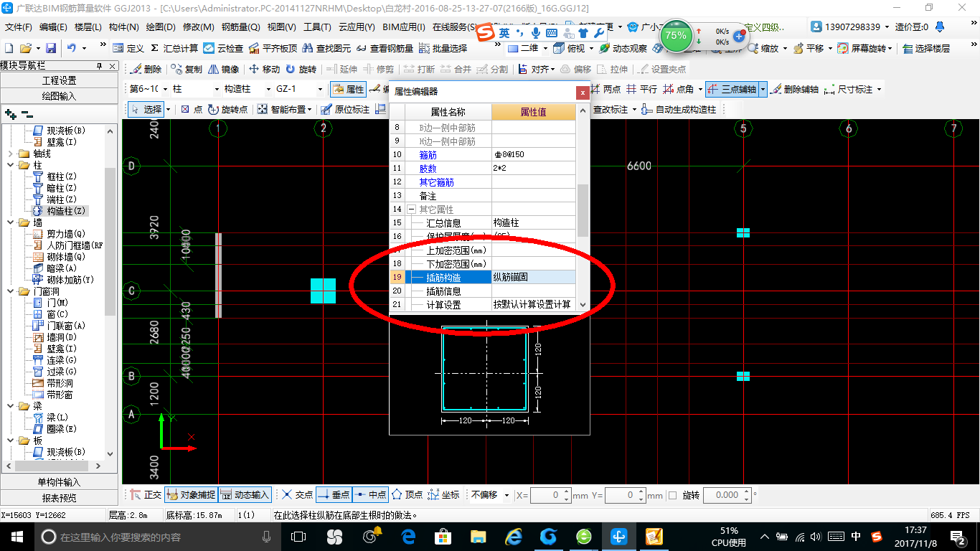This screenshot has height=551, width=980.
Task: Toggle 正交 orthogonal mode
Action: pyautogui.click(x=146, y=495)
